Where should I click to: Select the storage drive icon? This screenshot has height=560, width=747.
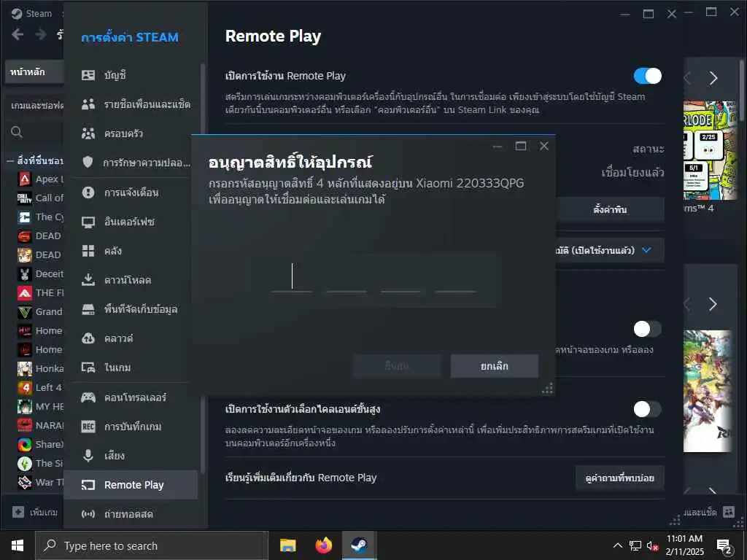pos(88,309)
